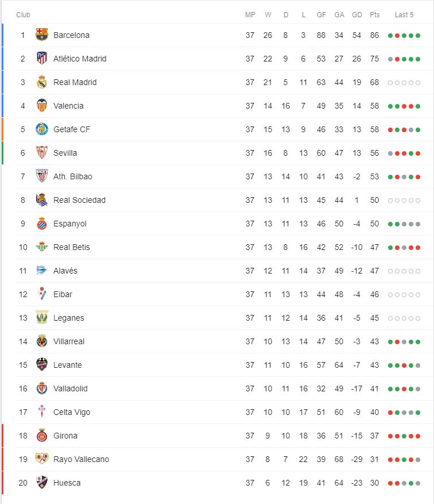
Task: Click the Huesca club crest
Action: click(x=42, y=483)
